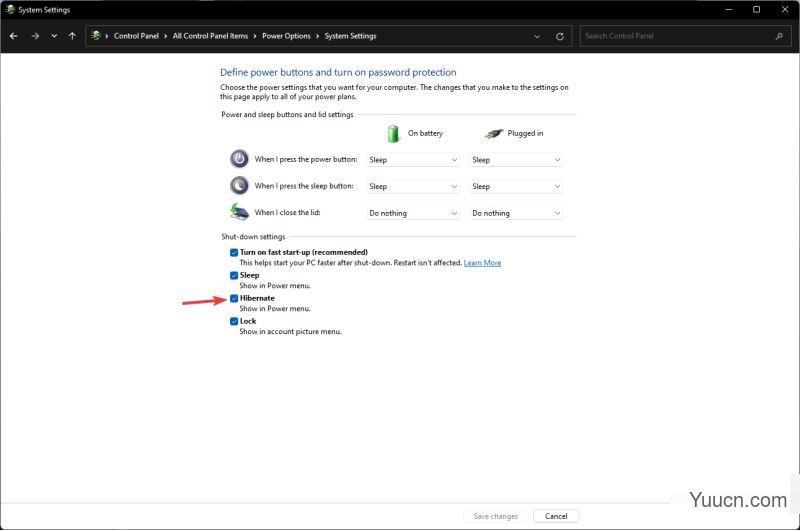
Task: Toggle Turn on fast start-up checkbox
Action: point(234,252)
